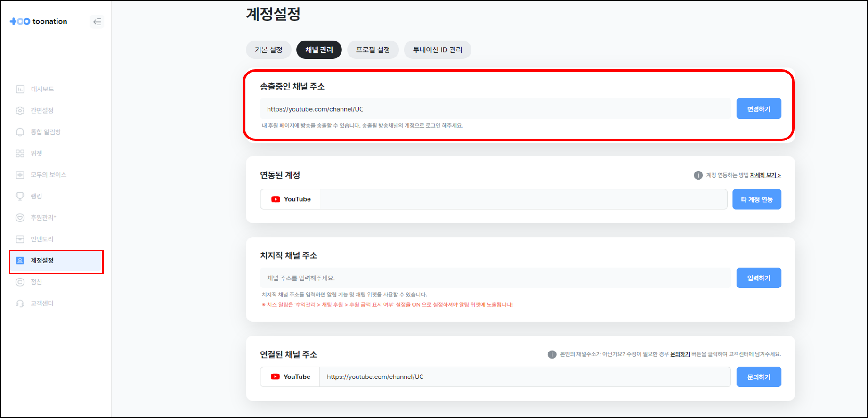
Task: Open the 자세히 보기 link
Action: tap(765, 175)
